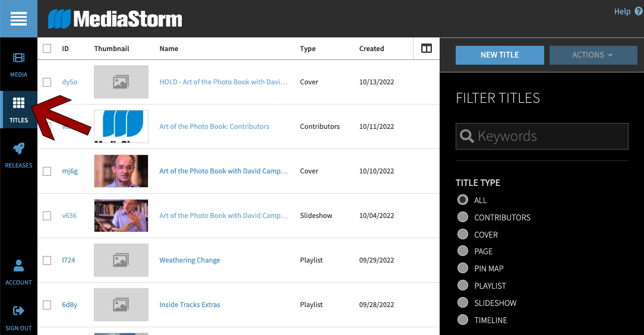Select the Slideshow title type filter
This screenshot has width=644, height=335.
coord(463,303)
